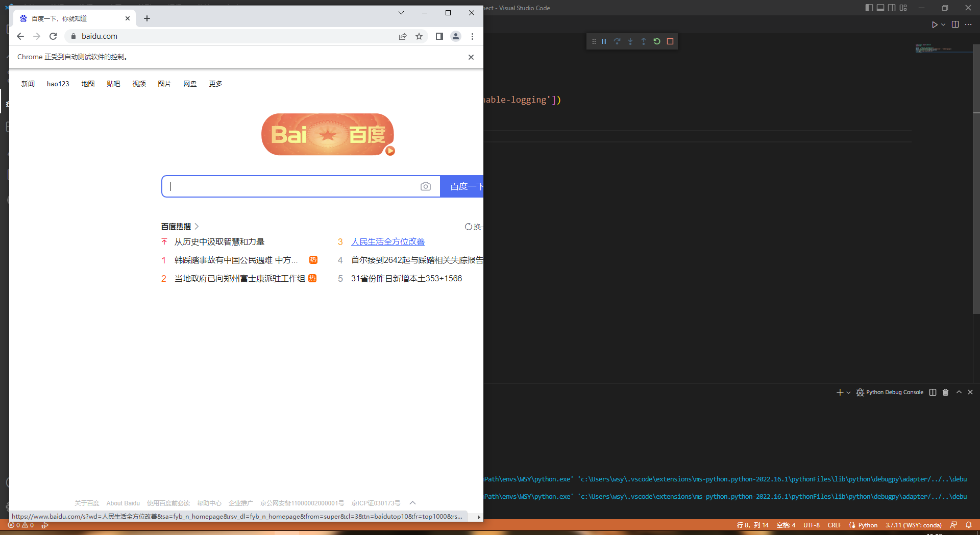This screenshot has width=980, height=535.
Task: Open the 人民生活全方位改善 hot search link
Action: tap(387, 241)
